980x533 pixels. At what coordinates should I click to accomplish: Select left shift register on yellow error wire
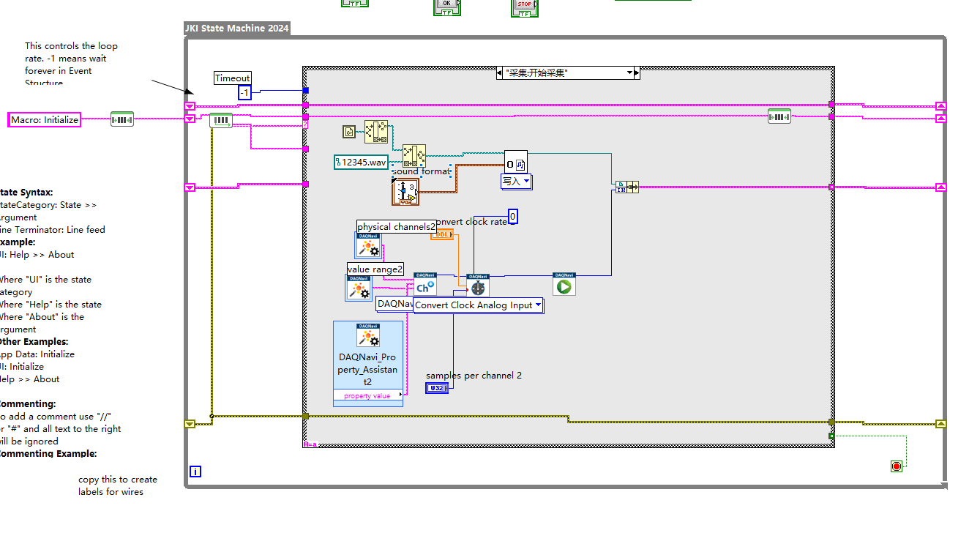click(x=190, y=423)
